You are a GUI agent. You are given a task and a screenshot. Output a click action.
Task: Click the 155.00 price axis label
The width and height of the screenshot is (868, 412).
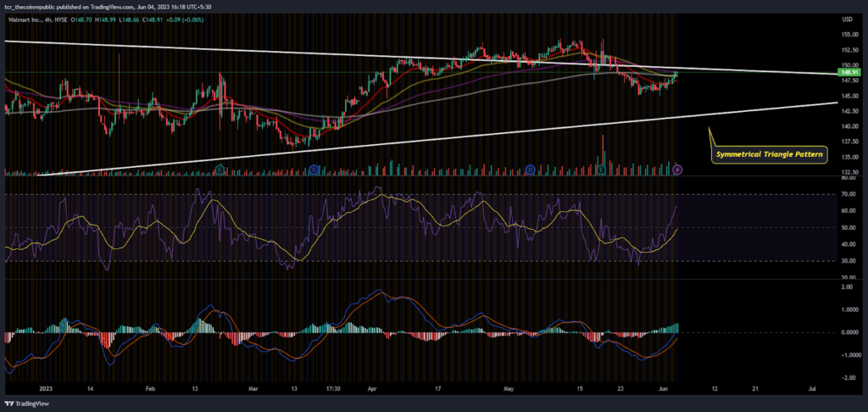(x=849, y=35)
